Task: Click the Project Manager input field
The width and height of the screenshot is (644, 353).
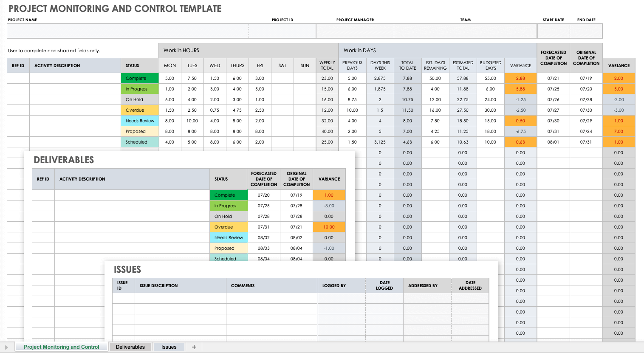Action: [x=354, y=31]
